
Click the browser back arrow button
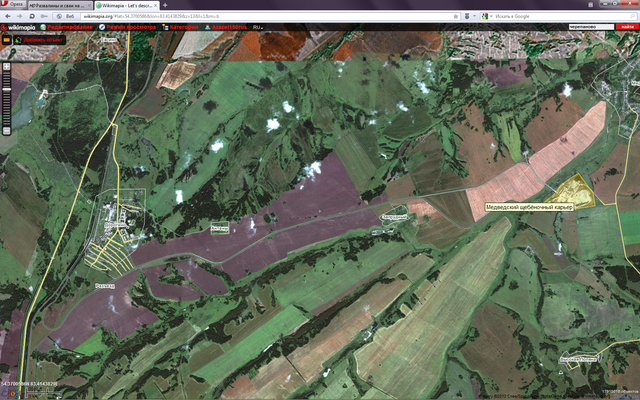click(7, 17)
